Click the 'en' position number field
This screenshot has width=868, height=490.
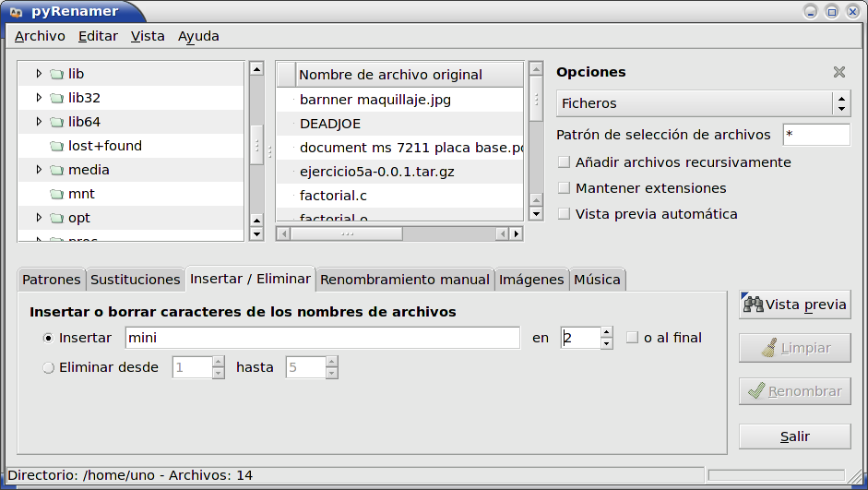point(581,338)
